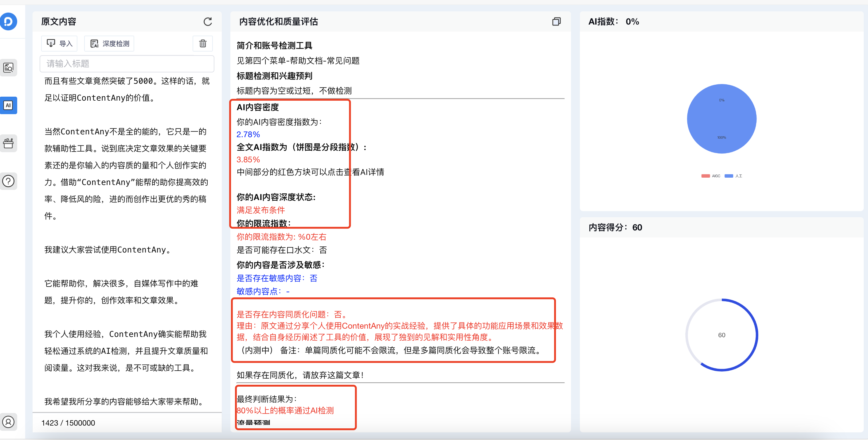Click the text 是否可能存在口水文：否
868x440 pixels.
281,250
